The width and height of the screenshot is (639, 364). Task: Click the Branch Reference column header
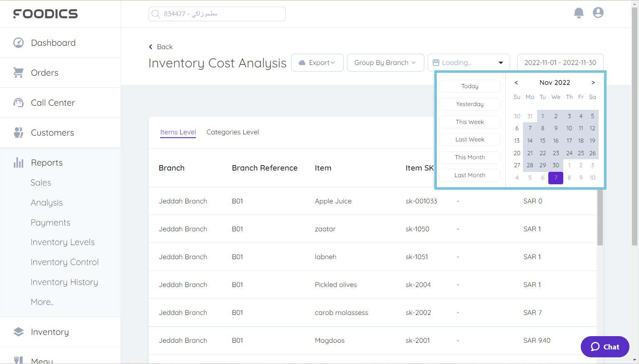pos(265,168)
